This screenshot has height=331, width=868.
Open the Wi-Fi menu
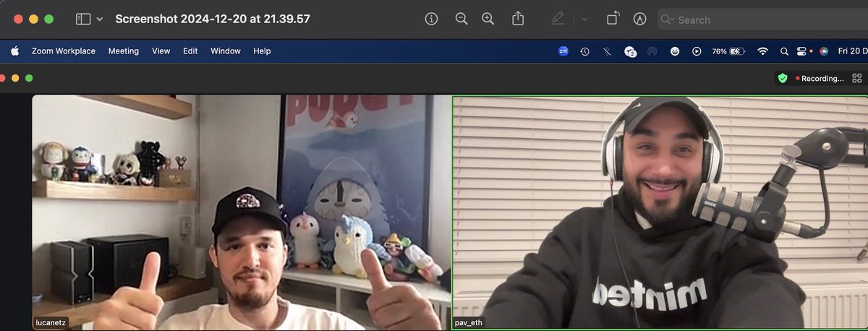point(762,51)
